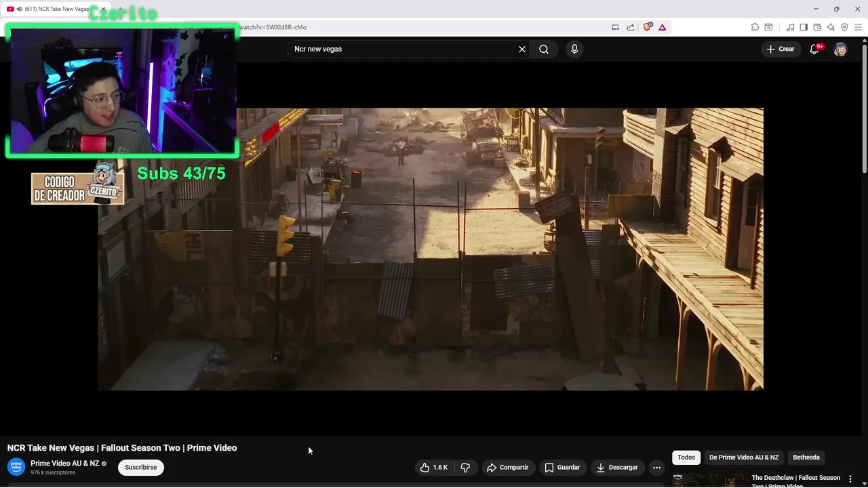The height and width of the screenshot is (488, 868).
Task: Open Brave Shields lion icon
Action: coord(648,27)
